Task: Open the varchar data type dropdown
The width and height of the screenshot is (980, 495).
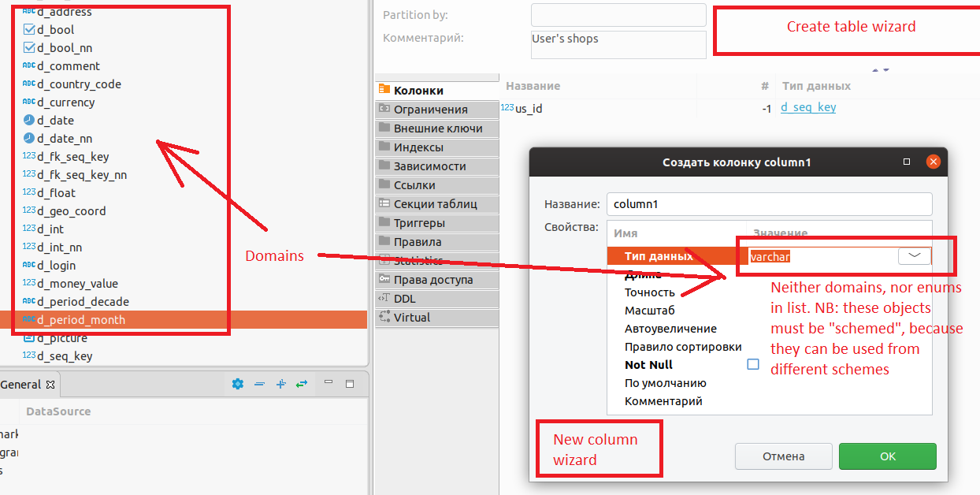Action: pyautogui.click(x=914, y=256)
